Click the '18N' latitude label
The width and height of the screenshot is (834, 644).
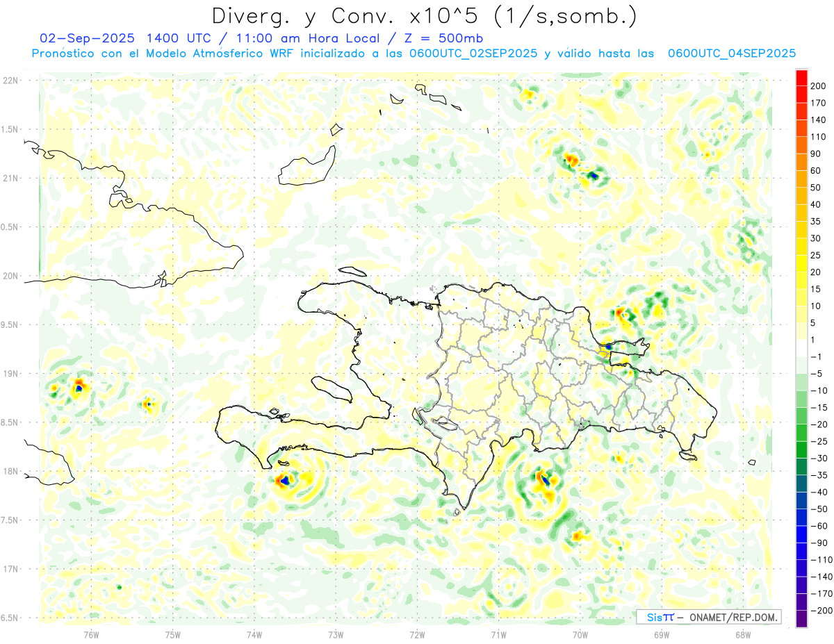click(10, 471)
